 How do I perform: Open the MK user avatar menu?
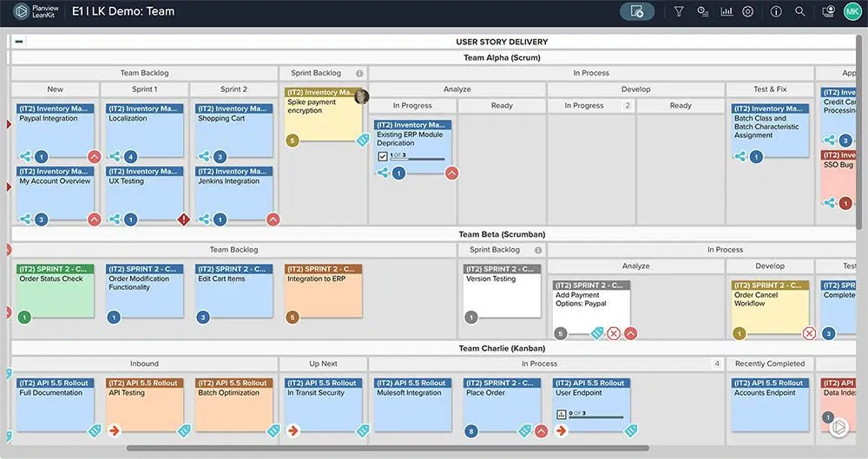(852, 12)
